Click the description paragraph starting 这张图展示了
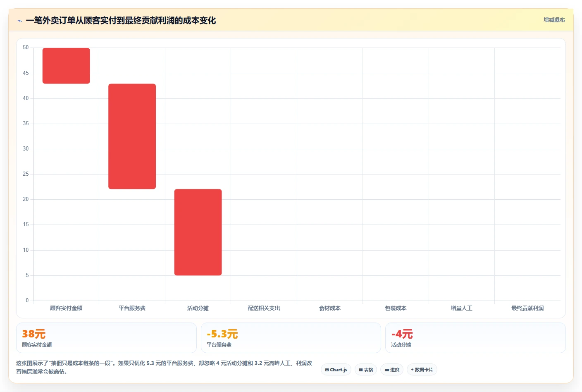The height and width of the screenshot is (392, 582). tap(164, 367)
